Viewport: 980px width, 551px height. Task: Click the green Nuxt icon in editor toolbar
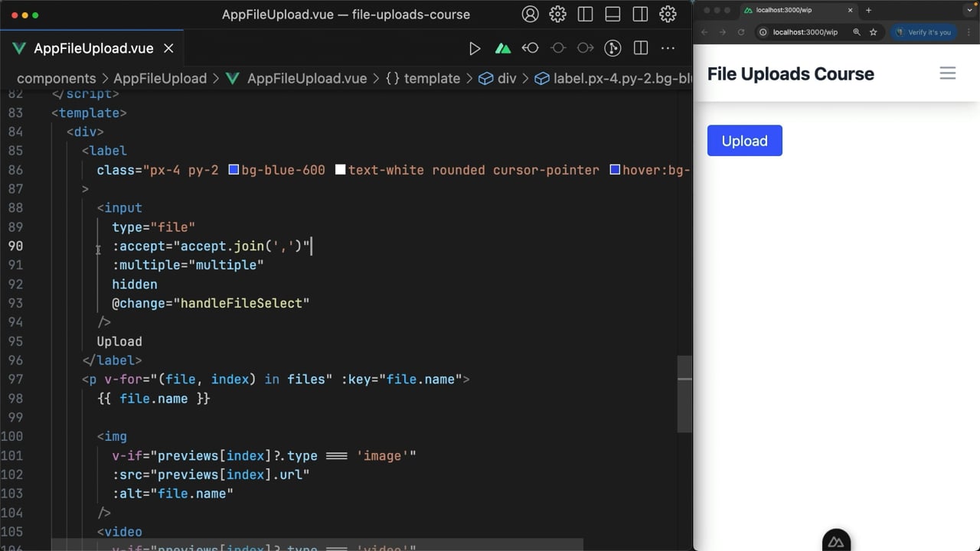(502, 48)
